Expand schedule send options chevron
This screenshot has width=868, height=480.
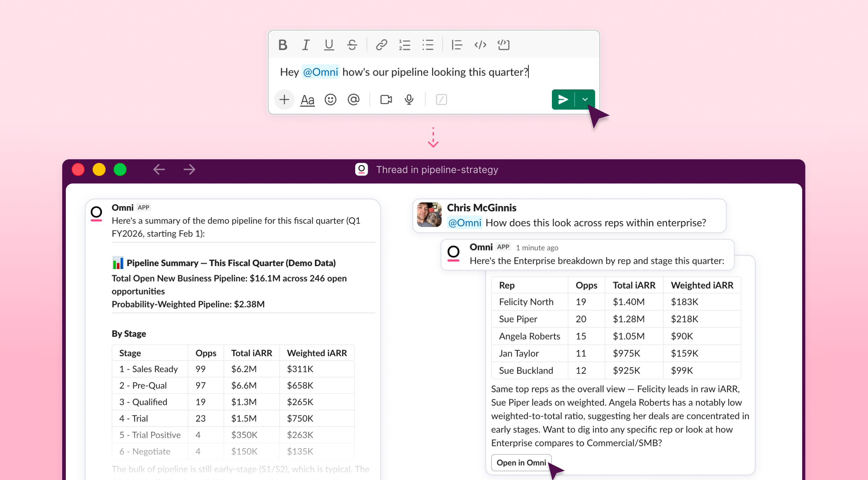click(x=585, y=100)
